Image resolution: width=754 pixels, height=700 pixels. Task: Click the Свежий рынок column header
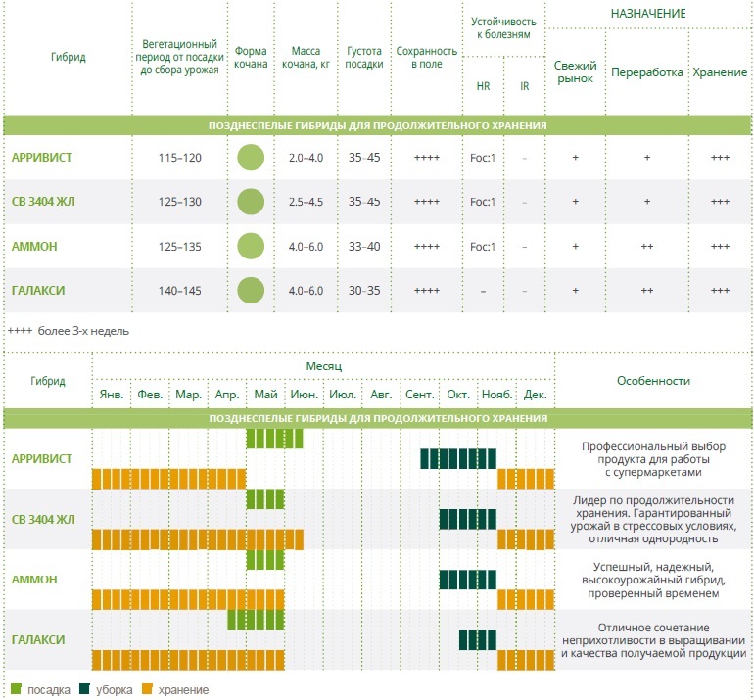click(575, 72)
